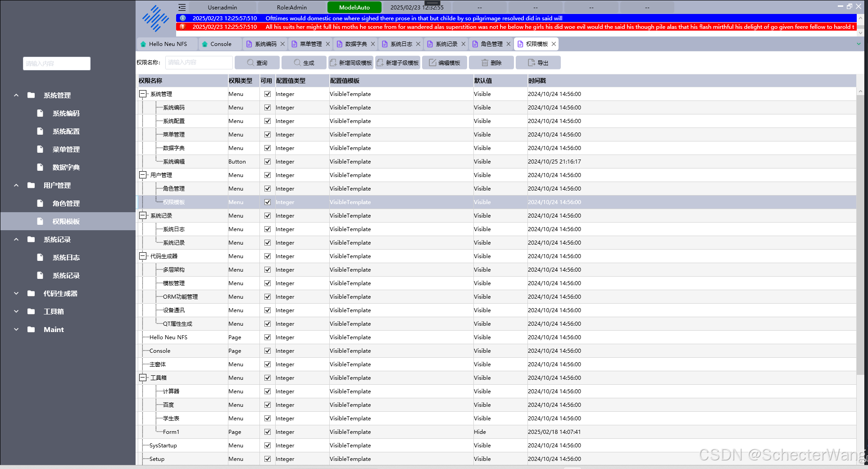Collapse the 系统管理 tree node in table
The image size is (868, 469).
coord(143,94)
